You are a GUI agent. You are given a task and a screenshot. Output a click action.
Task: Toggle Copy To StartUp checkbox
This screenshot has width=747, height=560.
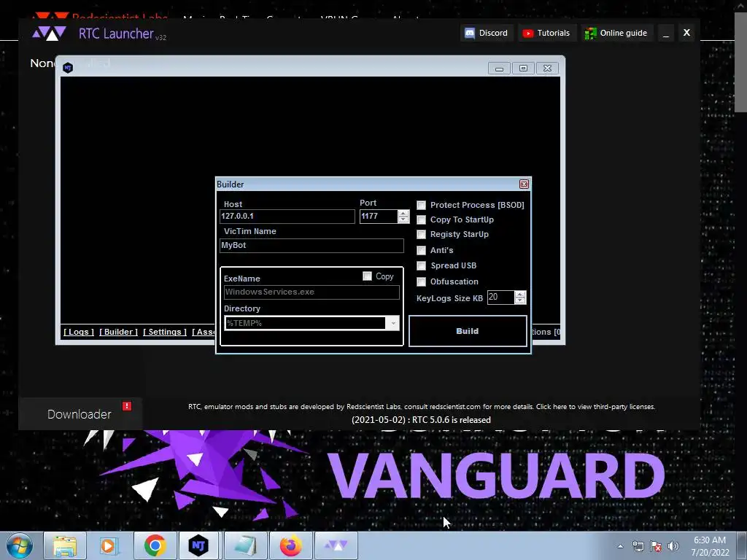pos(421,220)
